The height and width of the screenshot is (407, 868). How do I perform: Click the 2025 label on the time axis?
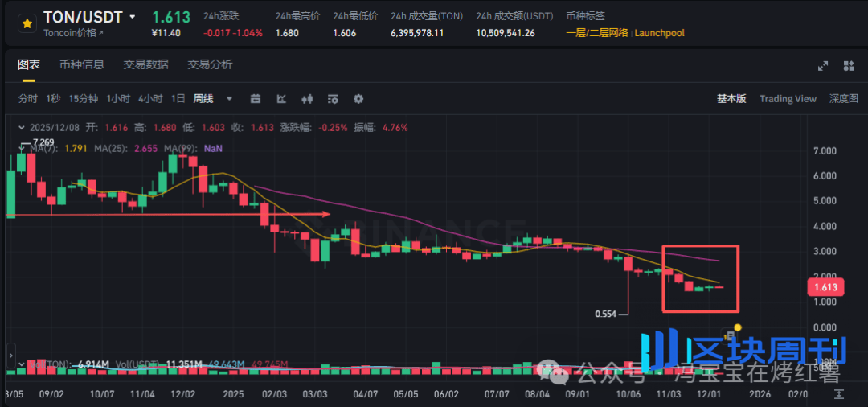(234, 393)
